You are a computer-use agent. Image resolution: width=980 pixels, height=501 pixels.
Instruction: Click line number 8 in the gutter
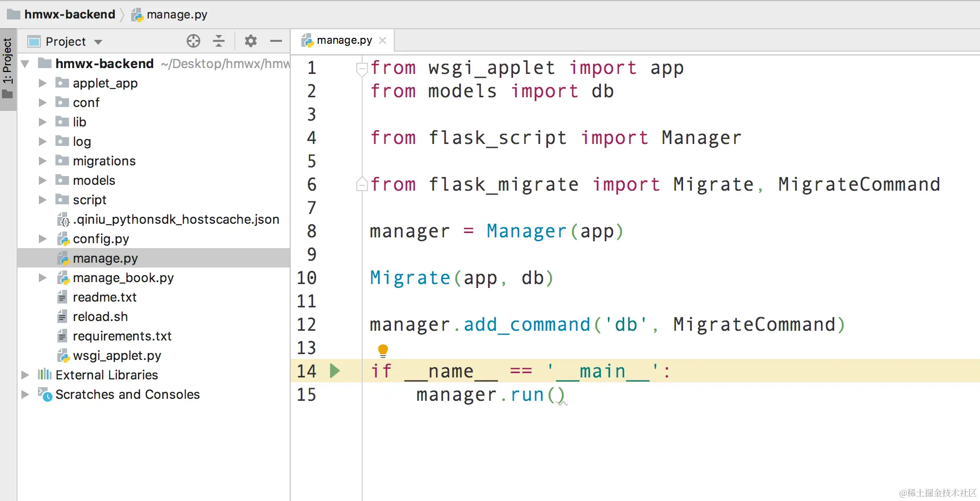(x=312, y=231)
